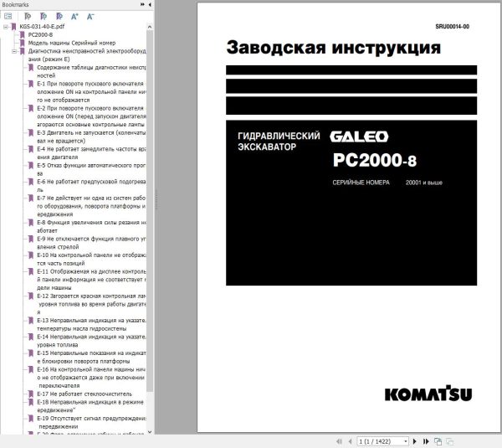The height and width of the screenshot is (448, 502).
Task: Select E-19 Отсутствует сигнал предупреждения
Action: click(x=91, y=422)
